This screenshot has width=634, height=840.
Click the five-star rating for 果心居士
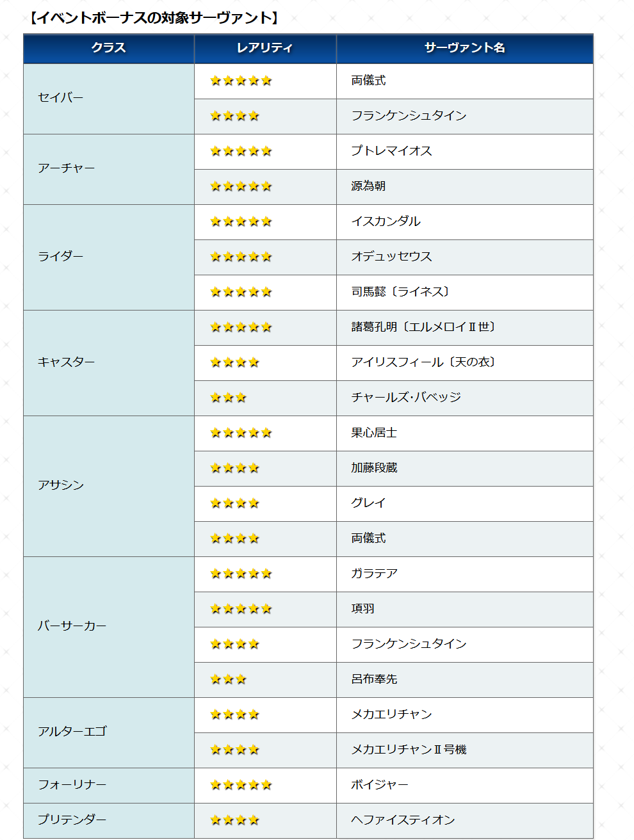[241, 433]
